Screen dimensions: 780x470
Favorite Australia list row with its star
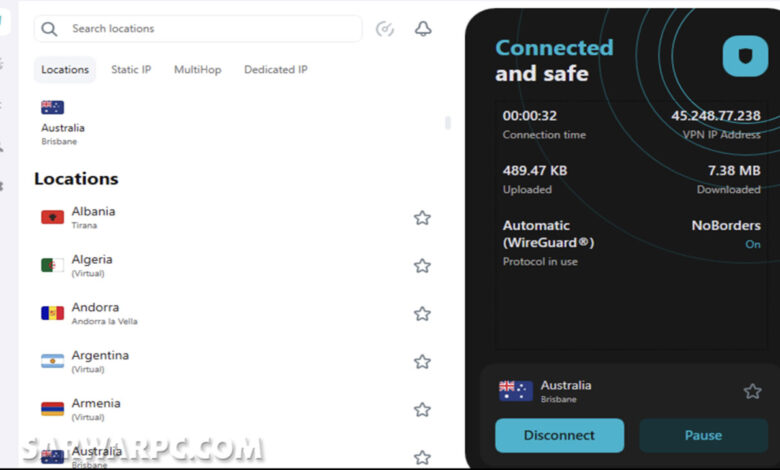(422, 457)
